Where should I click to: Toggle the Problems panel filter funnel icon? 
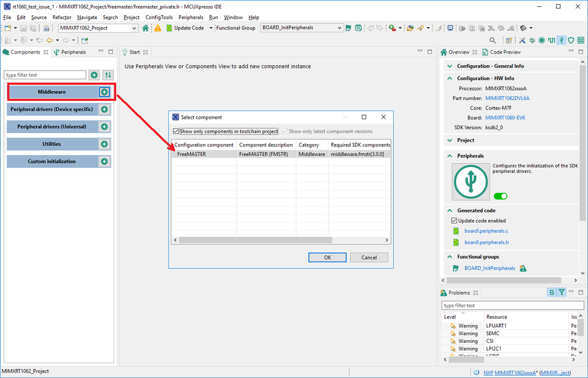tap(562, 293)
